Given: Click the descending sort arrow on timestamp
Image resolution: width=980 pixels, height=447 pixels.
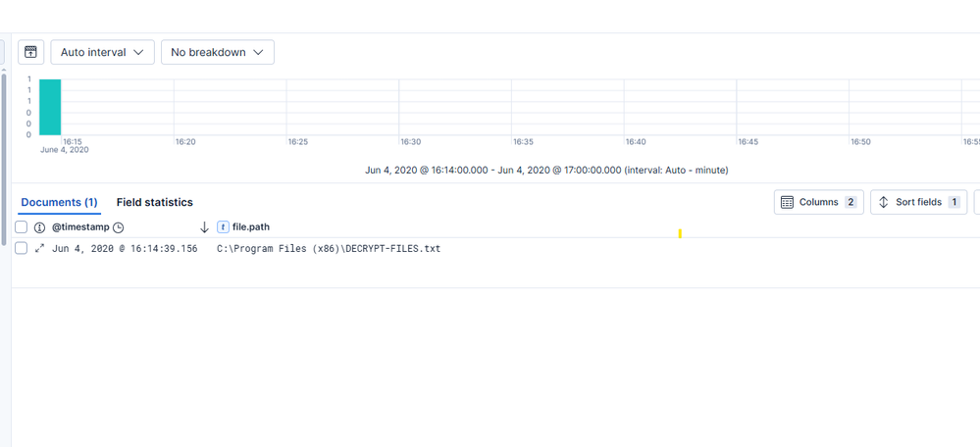Looking at the screenshot, I should click(x=204, y=227).
